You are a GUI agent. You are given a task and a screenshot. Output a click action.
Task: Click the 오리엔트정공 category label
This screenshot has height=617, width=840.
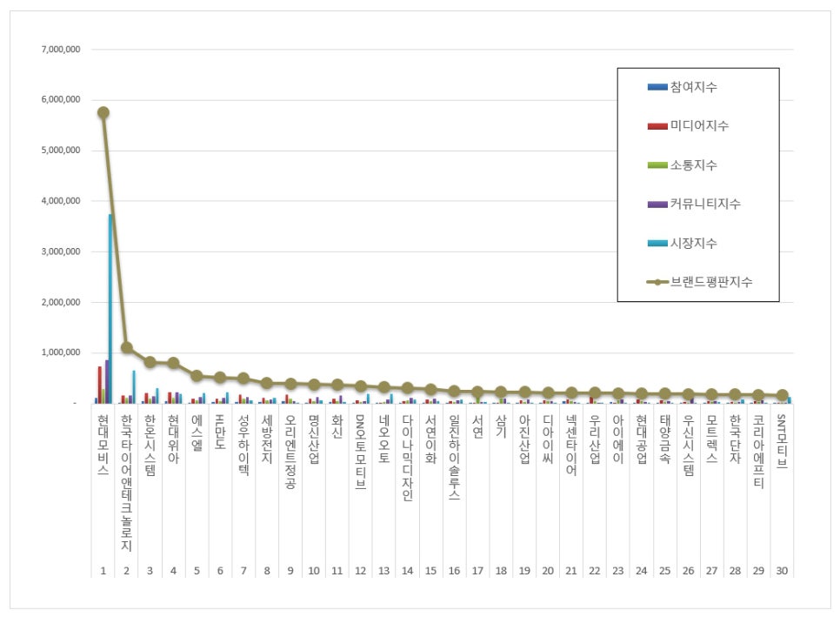click(x=290, y=451)
